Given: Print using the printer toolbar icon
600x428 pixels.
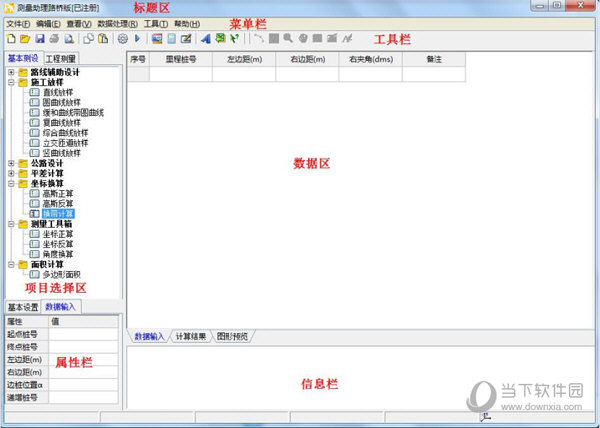Looking at the screenshot, I should 54,39.
